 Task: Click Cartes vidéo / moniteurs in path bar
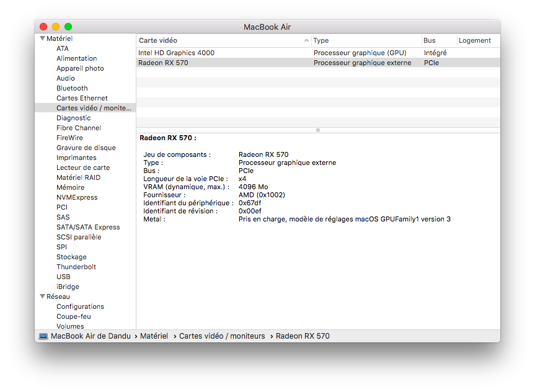[222, 336]
